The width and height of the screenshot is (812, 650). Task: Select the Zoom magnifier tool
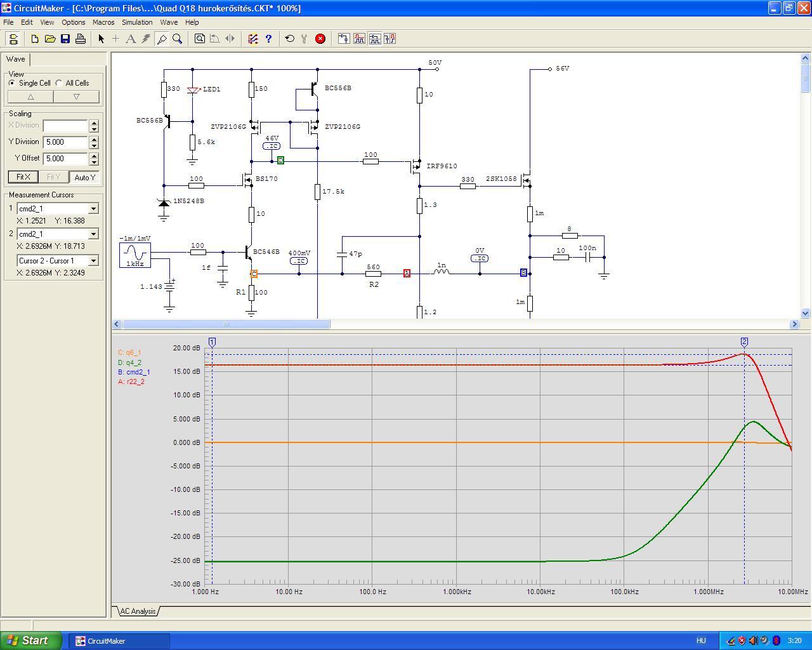point(178,39)
